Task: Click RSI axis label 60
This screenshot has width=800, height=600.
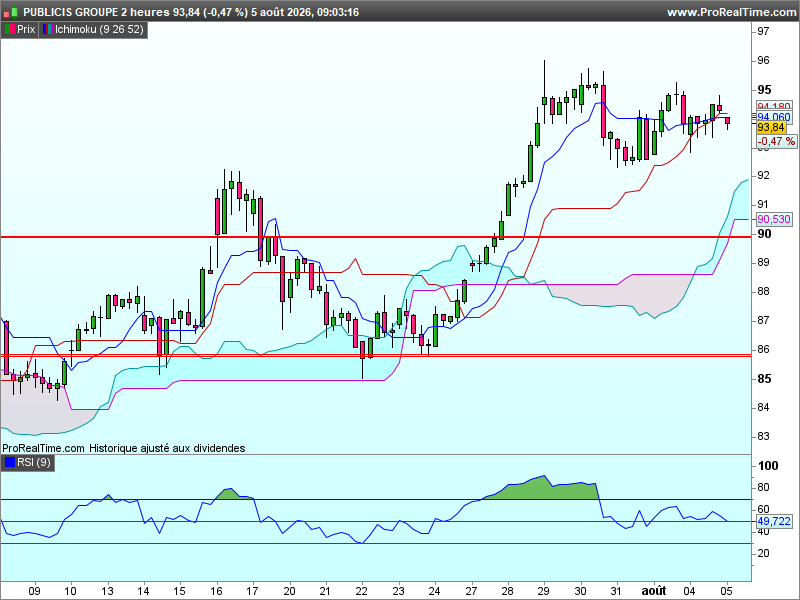Action: 763,509
